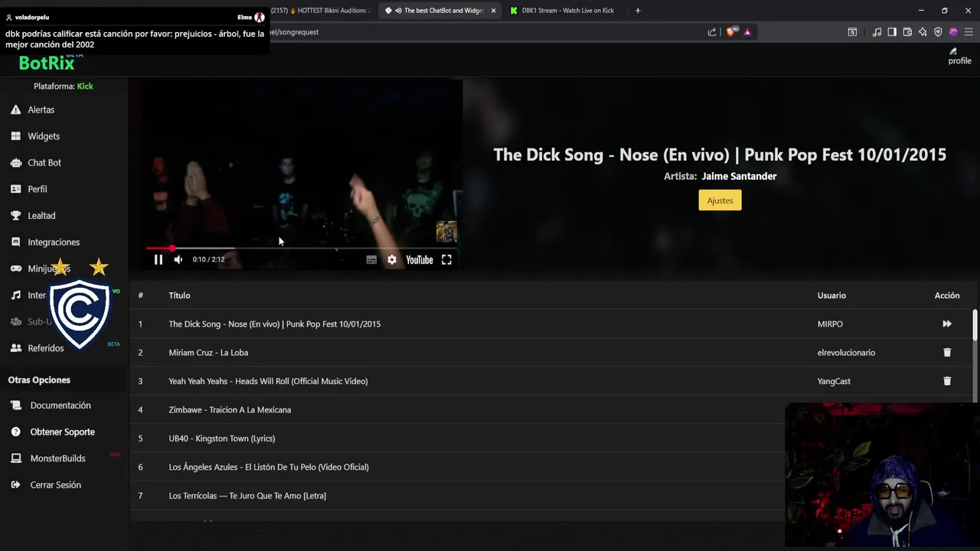The height and width of the screenshot is (551, 980).
Task: Open YouTube player settings gear
Action: click(x=392, y=259)
